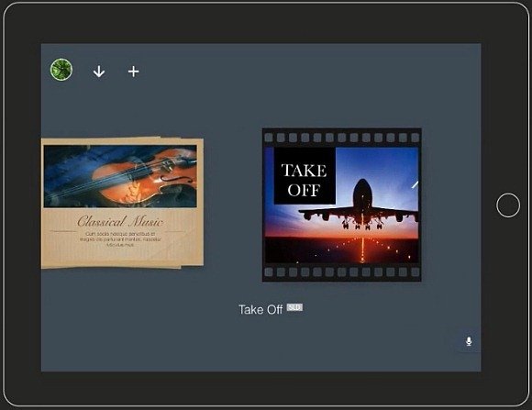Open the green leaf profile avatar

[61, 70]
